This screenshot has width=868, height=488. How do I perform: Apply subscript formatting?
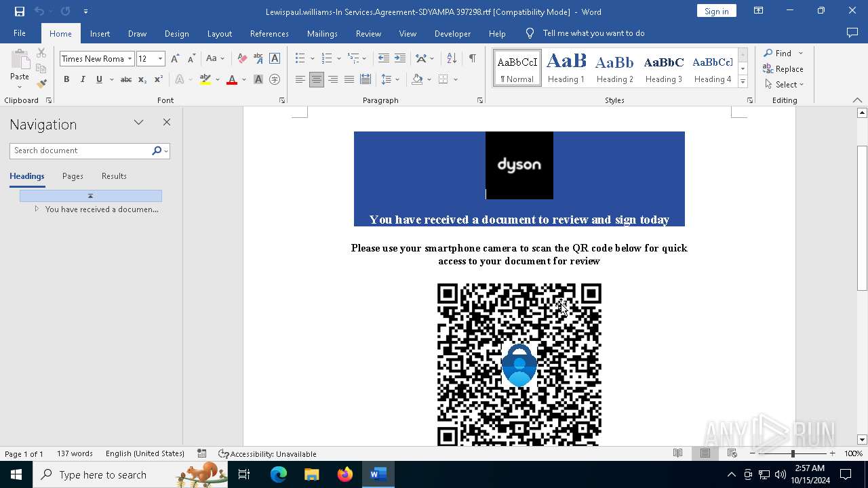(142, 80)
